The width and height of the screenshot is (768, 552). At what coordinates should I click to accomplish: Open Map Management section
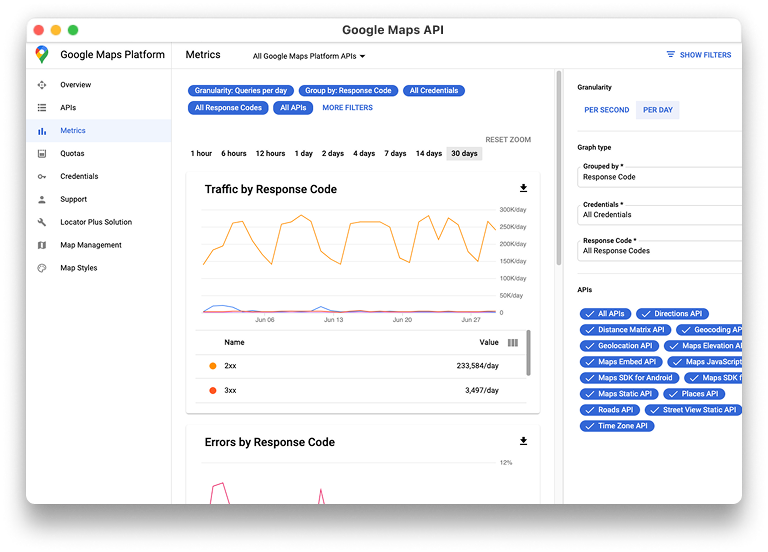pos(91,245)
